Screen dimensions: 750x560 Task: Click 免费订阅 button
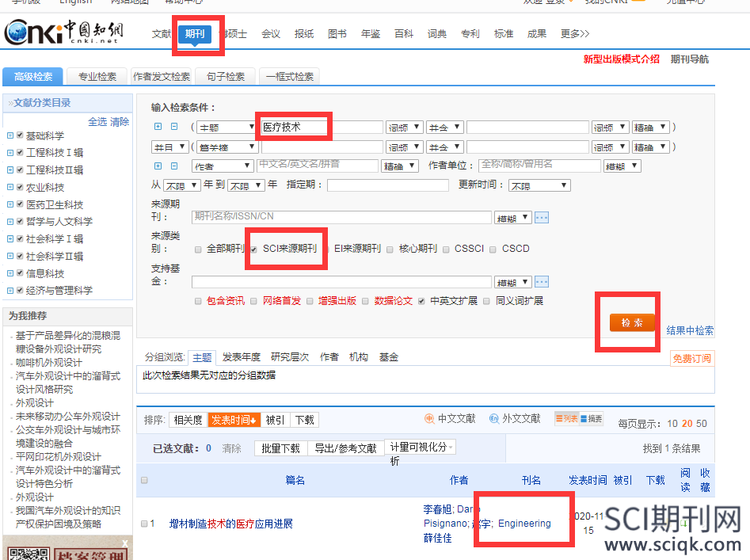click(691, 359)
